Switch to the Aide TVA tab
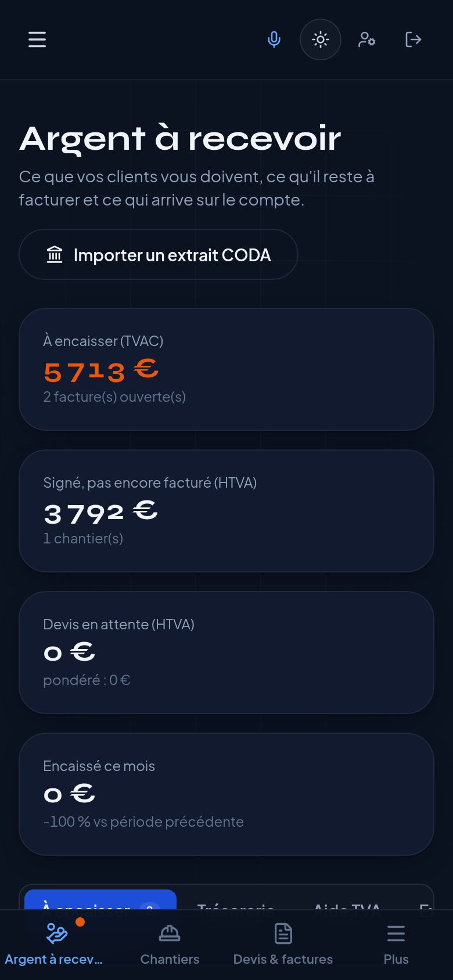This screenshot has height=980, width=453. 347,903
